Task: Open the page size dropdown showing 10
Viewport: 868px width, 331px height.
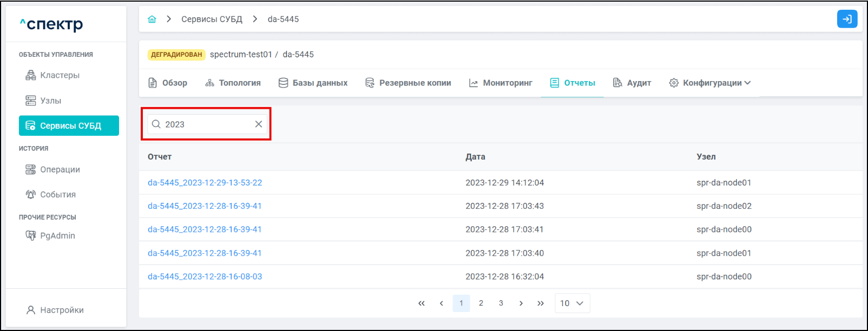Action: point(572,303)
